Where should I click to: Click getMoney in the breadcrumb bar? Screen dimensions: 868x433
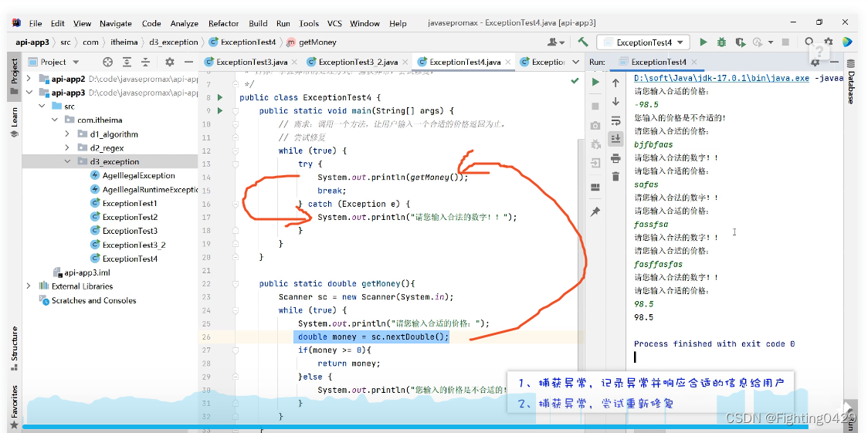click(x=317, y=42)
